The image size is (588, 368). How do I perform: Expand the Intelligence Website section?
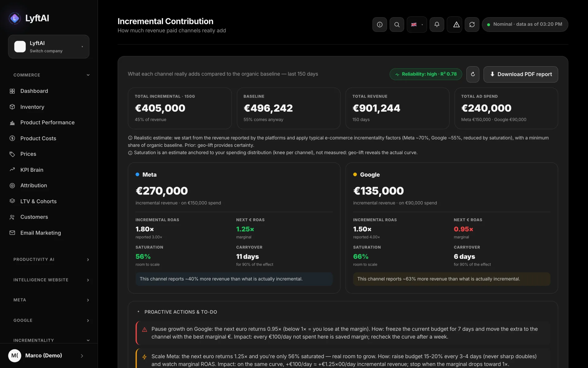pyautogui.click(x=51, y=280)
